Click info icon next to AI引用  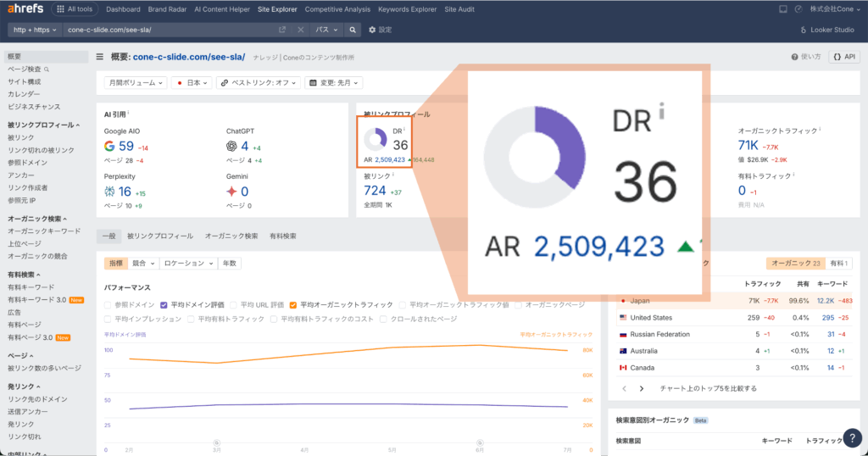(x=129, y=113)
